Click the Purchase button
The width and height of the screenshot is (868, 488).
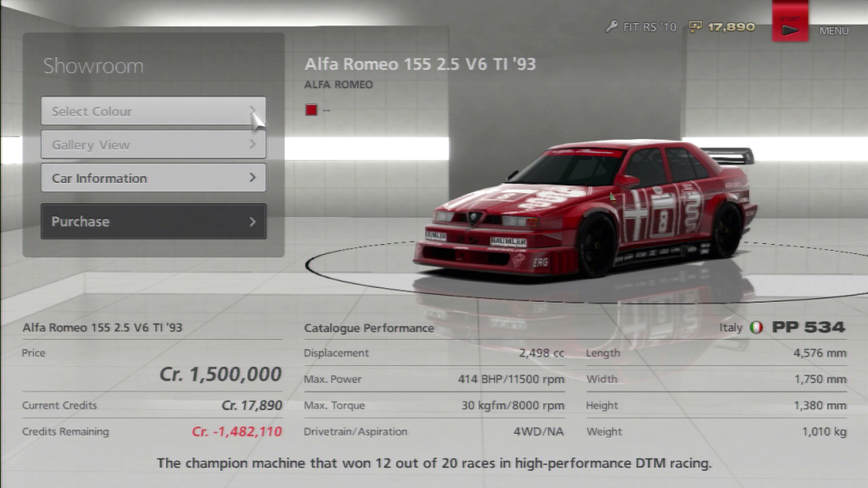(x=153, y=221)
